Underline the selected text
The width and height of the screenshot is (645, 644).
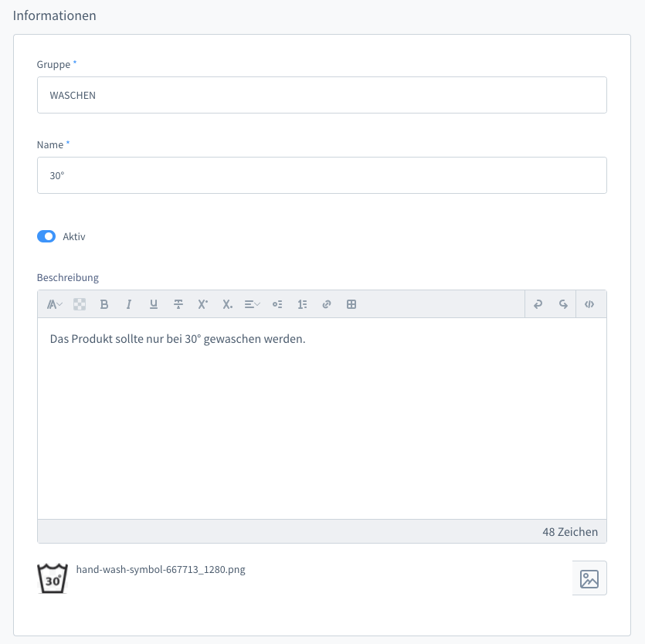pos(154,304)
